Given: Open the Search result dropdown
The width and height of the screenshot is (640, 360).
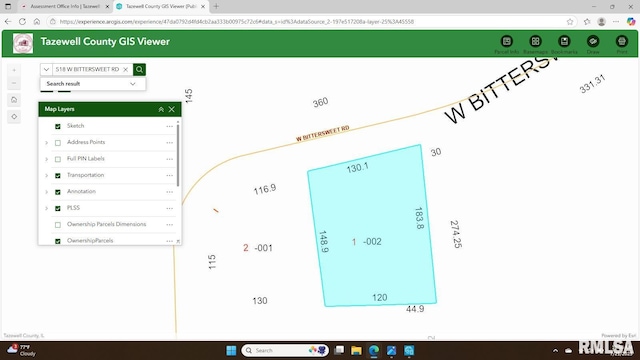Looking at the screenshot, I should click(x=93, y=84).
